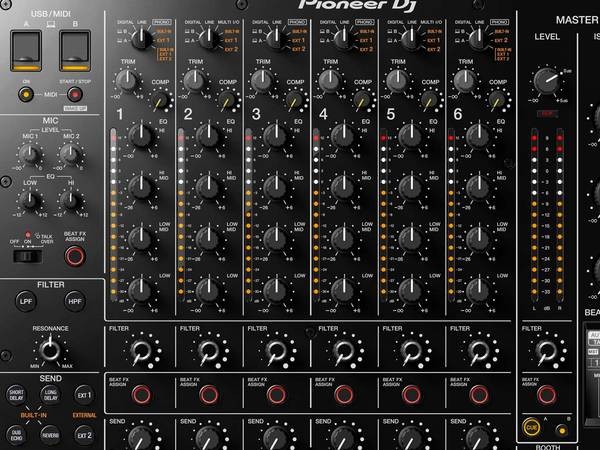
Task: Click the USB/MIDI A port selector
Action: tap(26, 51)
